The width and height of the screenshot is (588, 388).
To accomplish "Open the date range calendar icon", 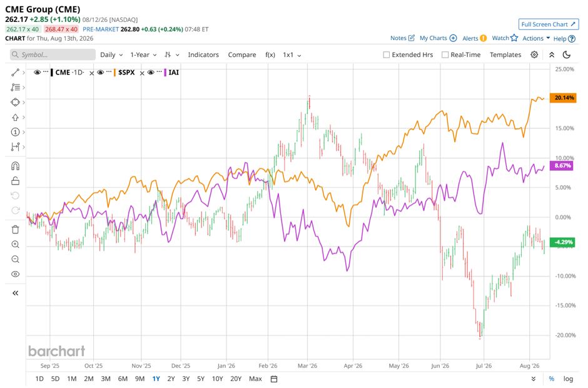I will pos(274,379).
